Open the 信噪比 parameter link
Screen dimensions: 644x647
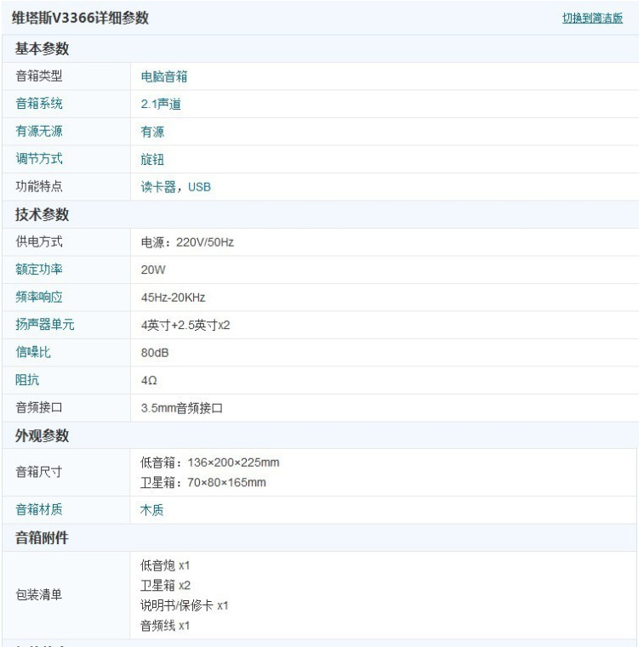click(x=33, y=352)
